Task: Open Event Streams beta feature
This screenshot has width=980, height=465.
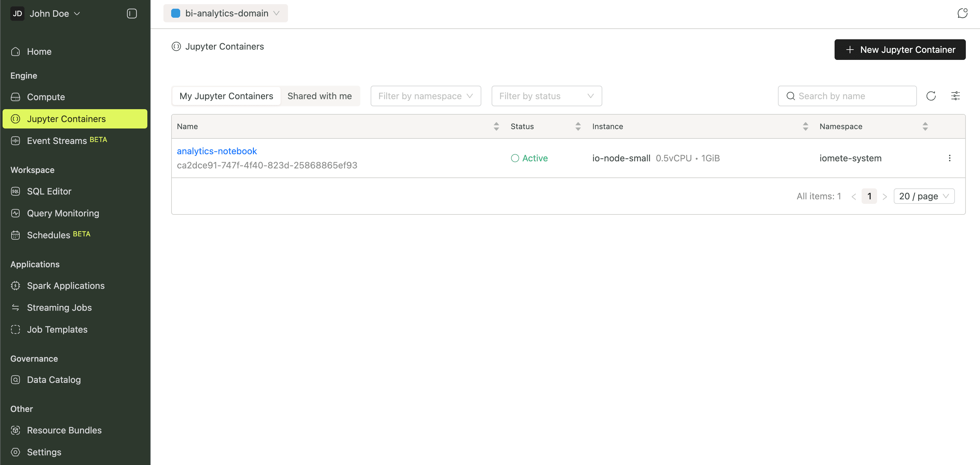Action: pyautogui.click(x=57, y=140)
